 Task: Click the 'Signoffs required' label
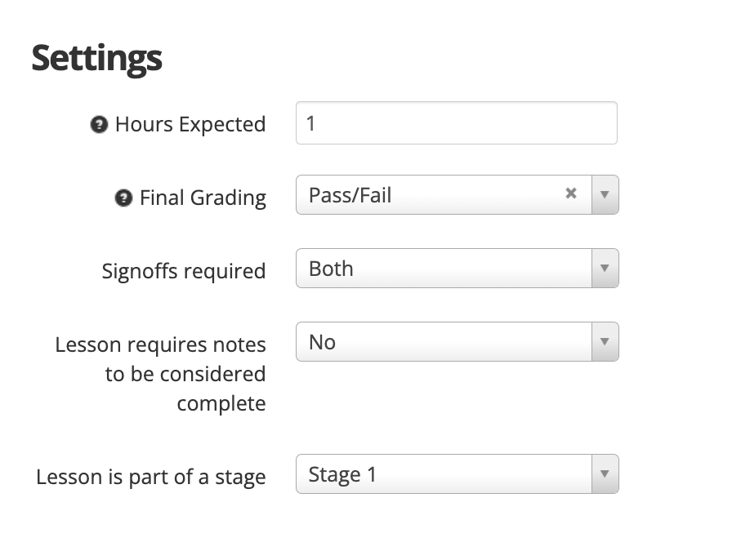[184, 271]
